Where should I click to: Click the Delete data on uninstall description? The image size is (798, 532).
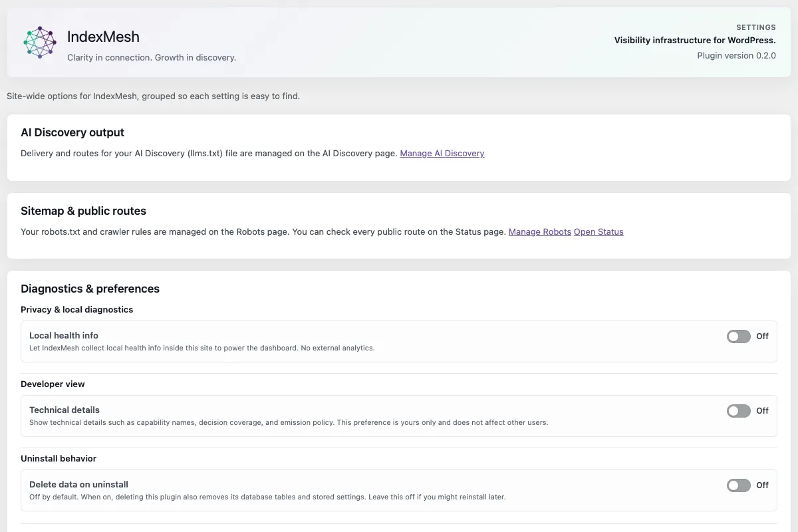click(267, 497)
